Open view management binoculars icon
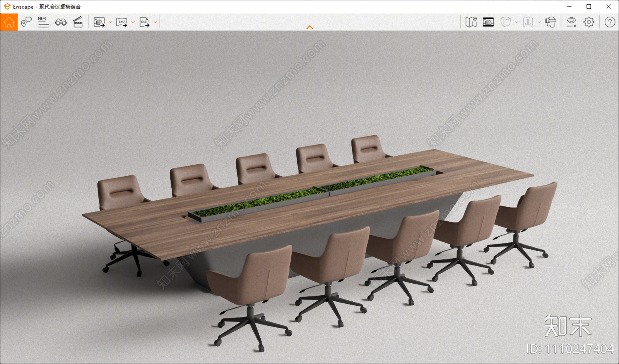 click(61, 22)
